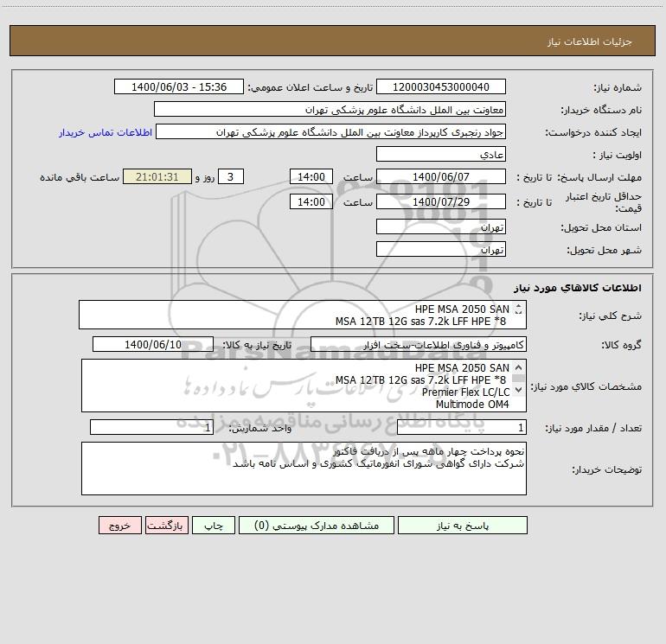Click the countdown timer 21:01:31

[x=157, y=176]
